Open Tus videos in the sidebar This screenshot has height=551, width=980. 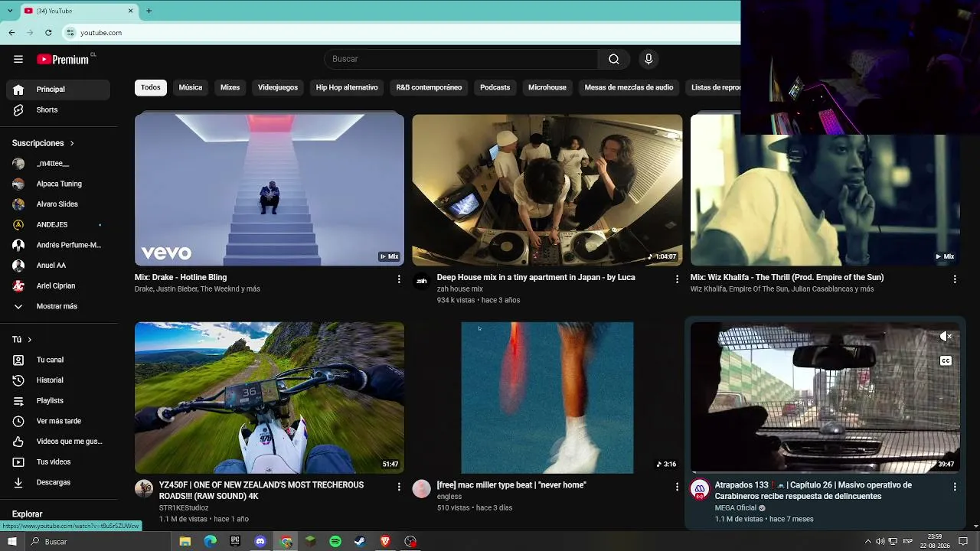point(58,462)
